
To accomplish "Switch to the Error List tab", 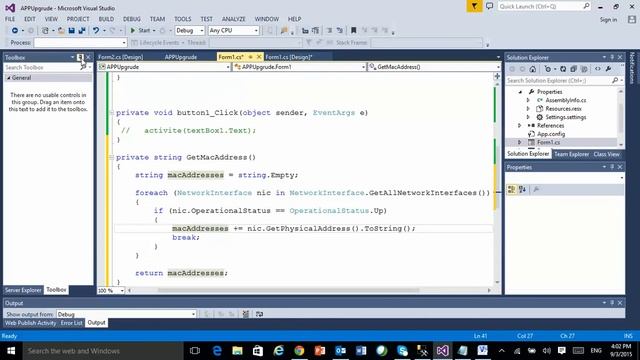I will [71, 323].
